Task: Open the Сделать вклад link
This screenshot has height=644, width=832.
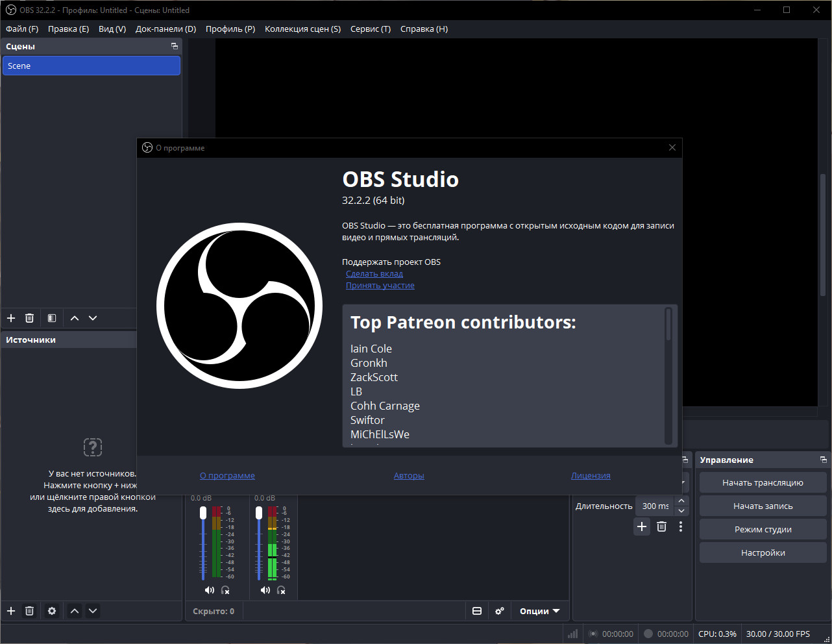Action: click(374, 274)
